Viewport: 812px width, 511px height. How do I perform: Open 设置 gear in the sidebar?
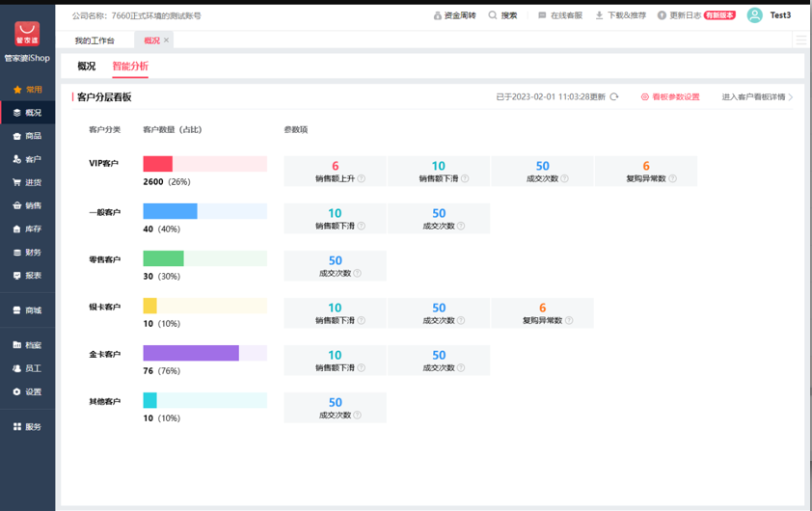[27, 391]
